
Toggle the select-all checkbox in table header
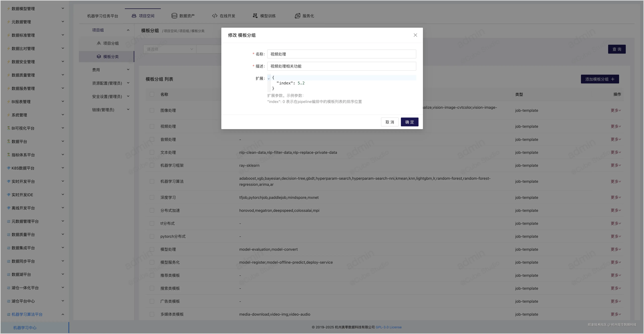pyautogui.click(x=152, y=94)
